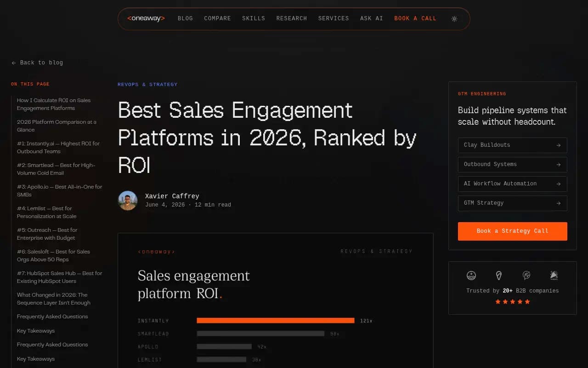Open the COMPARE nav item
The image size is (588, 368).
click(217, 18)
